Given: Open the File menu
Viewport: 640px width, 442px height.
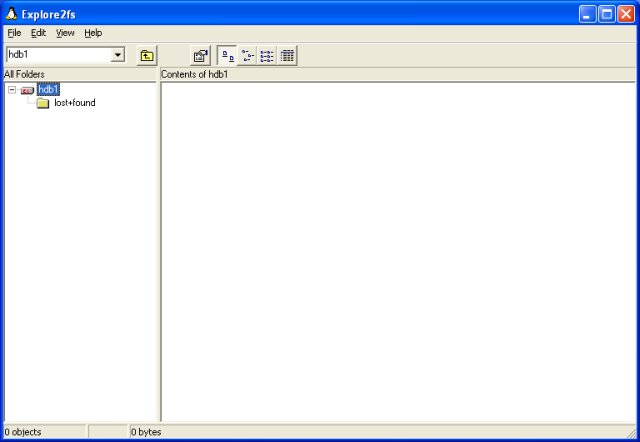Looking at the screenshot, I should click(14, 33).
